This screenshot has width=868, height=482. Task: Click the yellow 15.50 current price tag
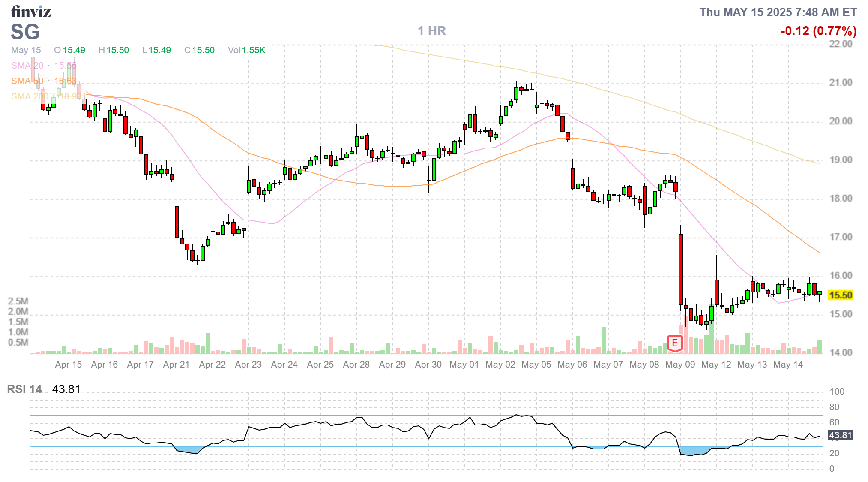tap(840, 295)
